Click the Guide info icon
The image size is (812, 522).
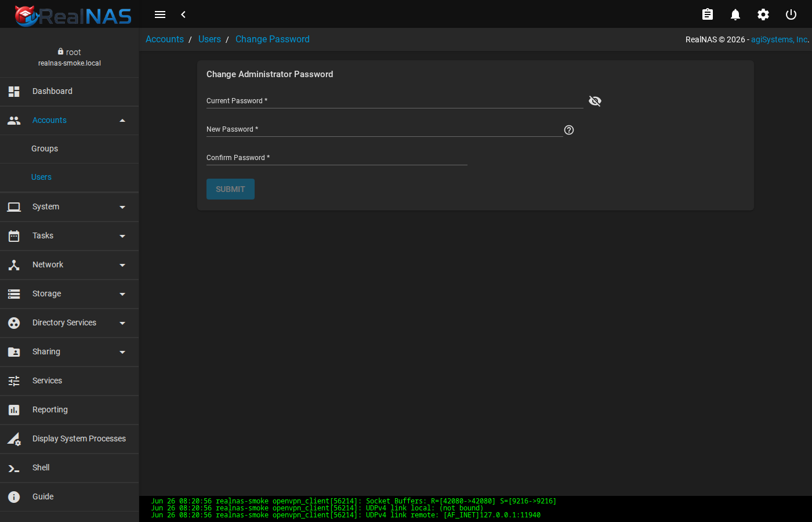click(x=14, y=497)
